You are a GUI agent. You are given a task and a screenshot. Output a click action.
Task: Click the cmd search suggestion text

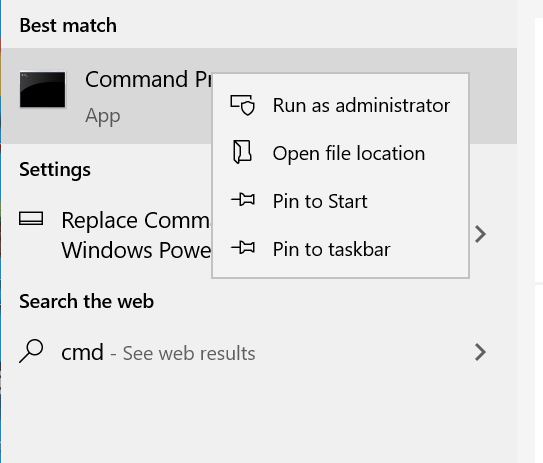[82, 352]
